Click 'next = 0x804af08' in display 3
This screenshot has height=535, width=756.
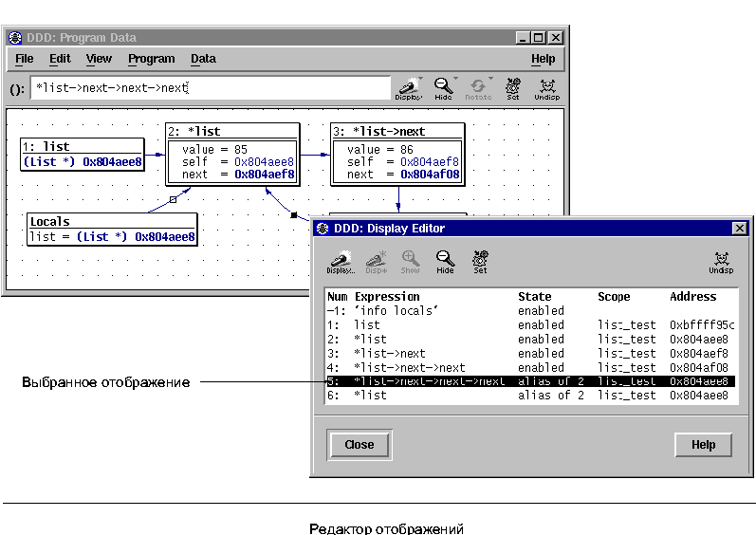(403, 174)
